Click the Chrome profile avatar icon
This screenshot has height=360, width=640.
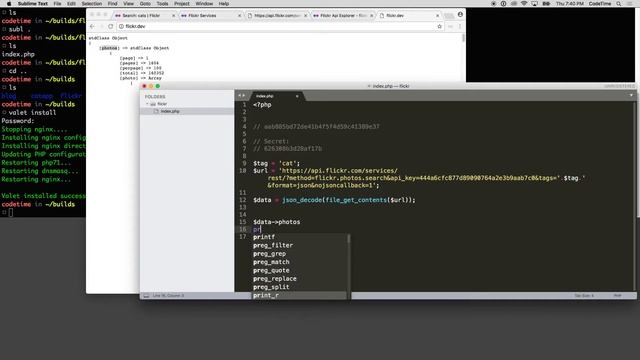[460, 14]
